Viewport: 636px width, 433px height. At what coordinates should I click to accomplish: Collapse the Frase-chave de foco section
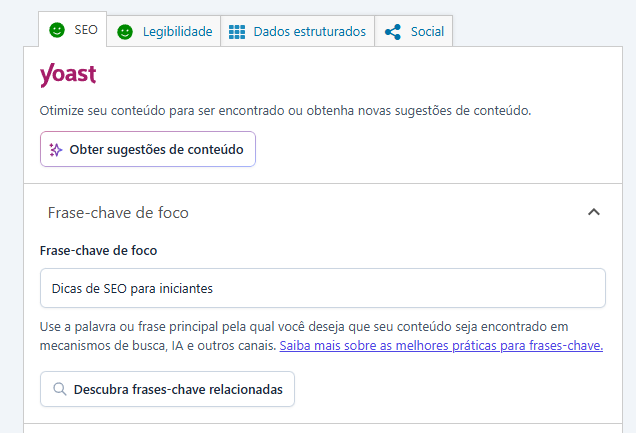click(594, 212)
